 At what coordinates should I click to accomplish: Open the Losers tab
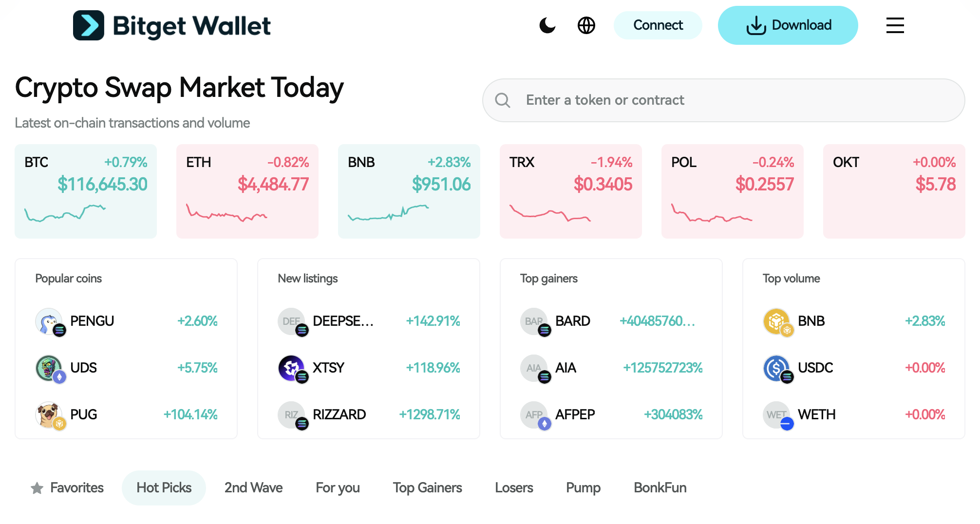coord(514,487)
